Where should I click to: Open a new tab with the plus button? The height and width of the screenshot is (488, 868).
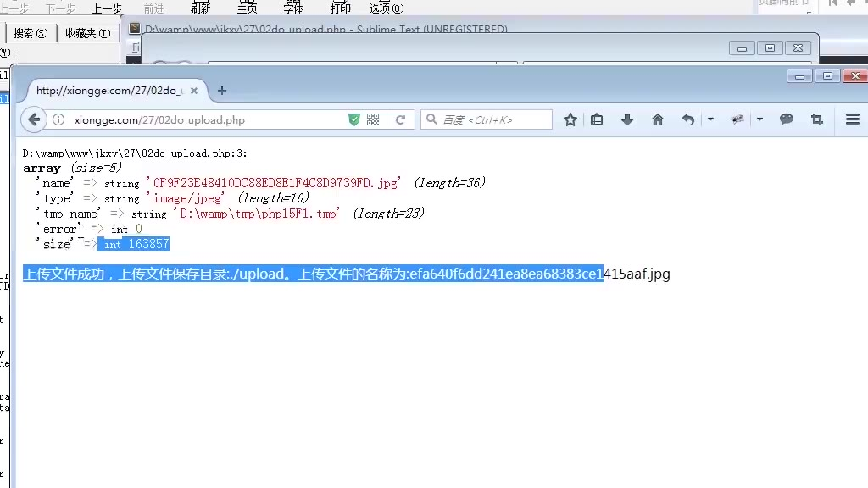(222, 90)
